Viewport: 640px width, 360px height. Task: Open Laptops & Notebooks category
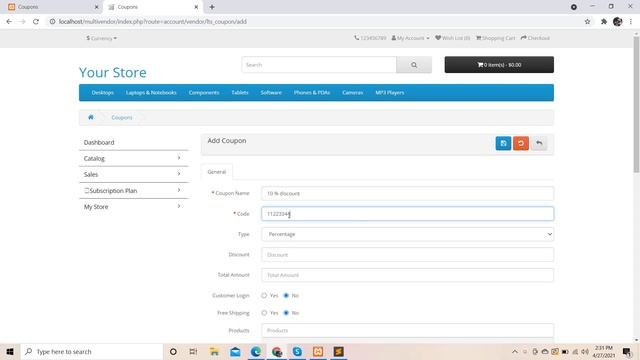point(151,93)
